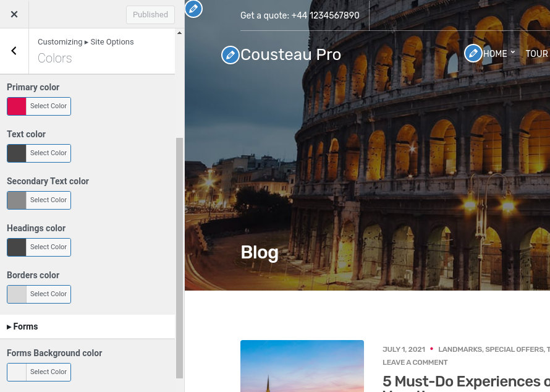Open the Headings color dark swatch
Image resolution: width=550 pixels, height=392 pixels.
[17, 247]
